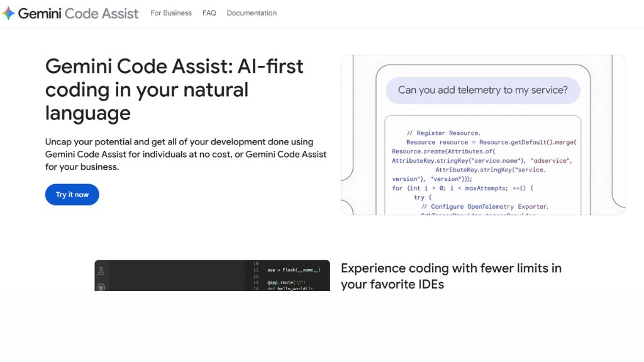Click the Gemini sparkle logo icon
This screenshot has width=644, height=362.
tap(9, 13)
